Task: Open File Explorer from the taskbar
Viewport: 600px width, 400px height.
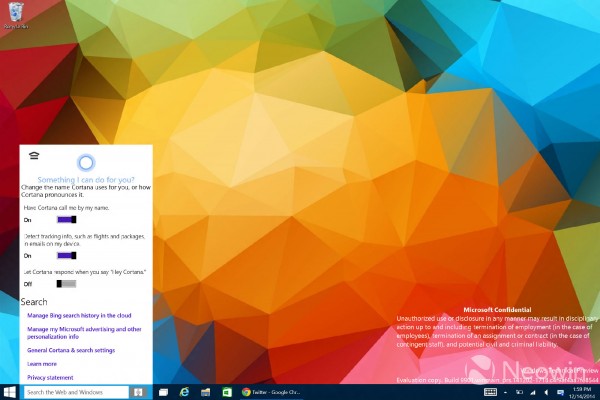Action: click(205, 392)
